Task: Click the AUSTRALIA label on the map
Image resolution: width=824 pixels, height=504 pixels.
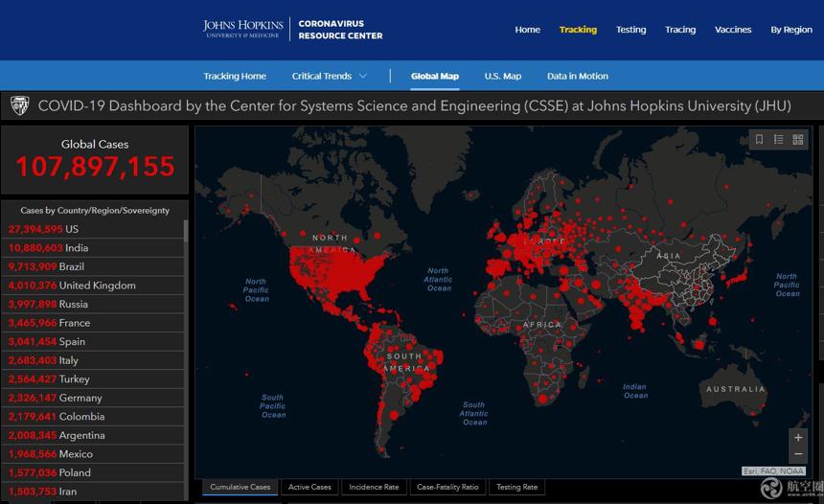Action: pos(735,389)
